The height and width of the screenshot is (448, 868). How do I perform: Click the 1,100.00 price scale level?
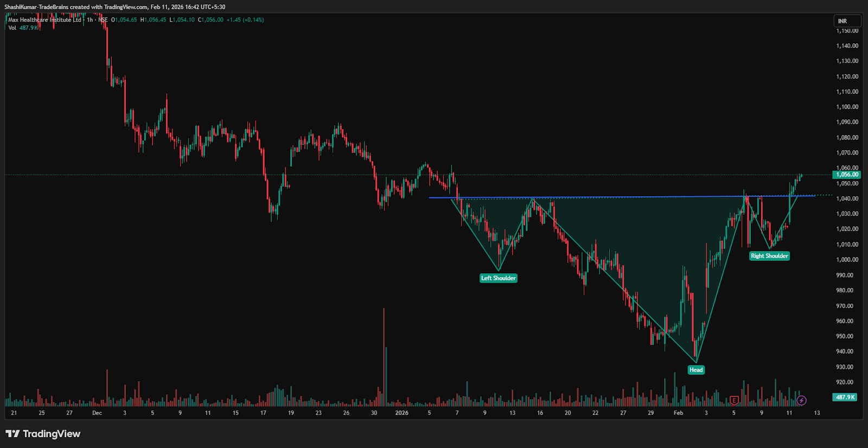847,107
